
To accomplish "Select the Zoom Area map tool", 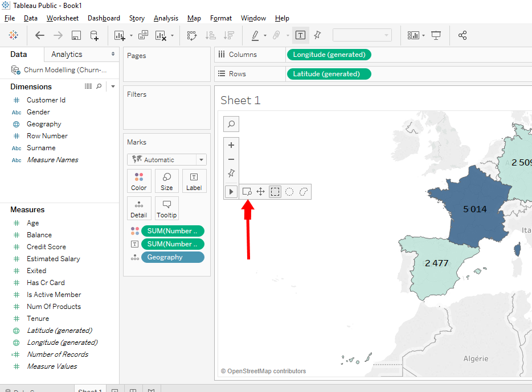I will [247, 192].
